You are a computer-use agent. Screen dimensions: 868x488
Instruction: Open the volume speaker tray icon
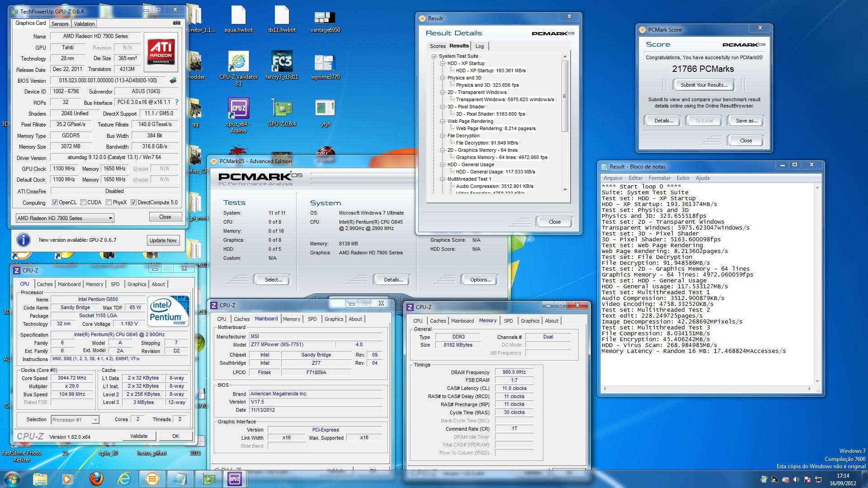796,479
